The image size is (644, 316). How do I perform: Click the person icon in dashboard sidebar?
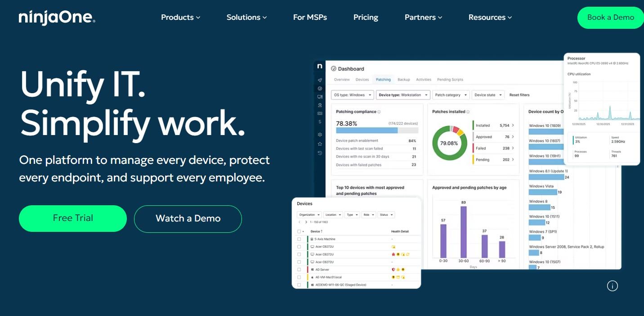[x=320, y=105]
